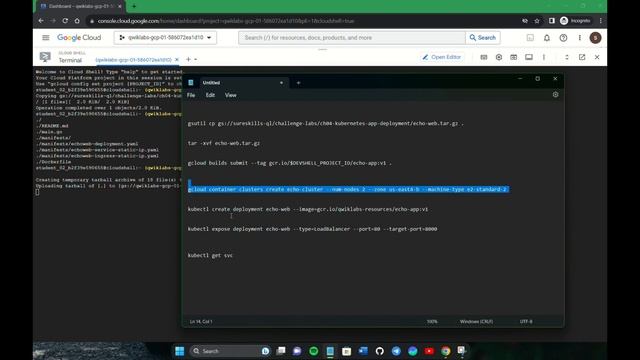Image resolution: width=640 pixels, height=360 pixels.
Task: Click Notepad 100% zoom indicator
Action: pos(432,322)
